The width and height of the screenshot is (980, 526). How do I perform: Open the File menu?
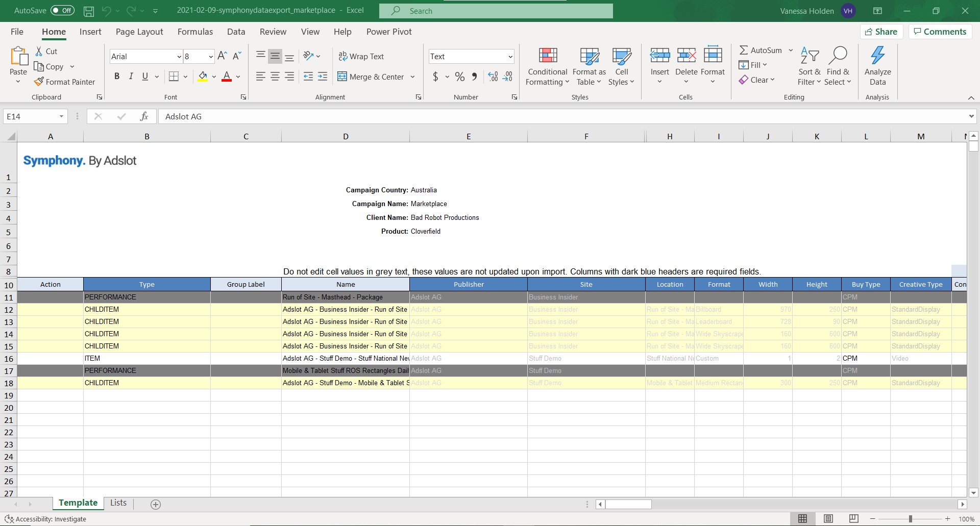pyautogui.click(x=17, y=32)
